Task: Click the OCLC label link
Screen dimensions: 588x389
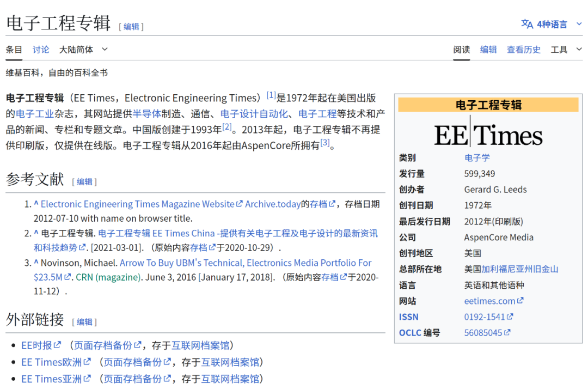Action: coord(410,333)
